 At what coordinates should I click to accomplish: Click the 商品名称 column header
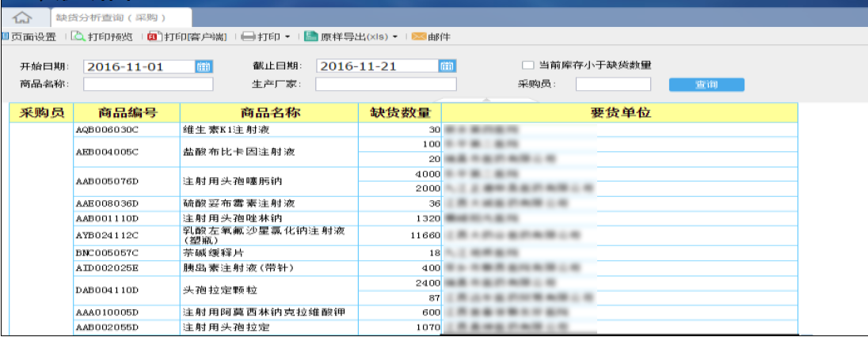pos(269,113)
